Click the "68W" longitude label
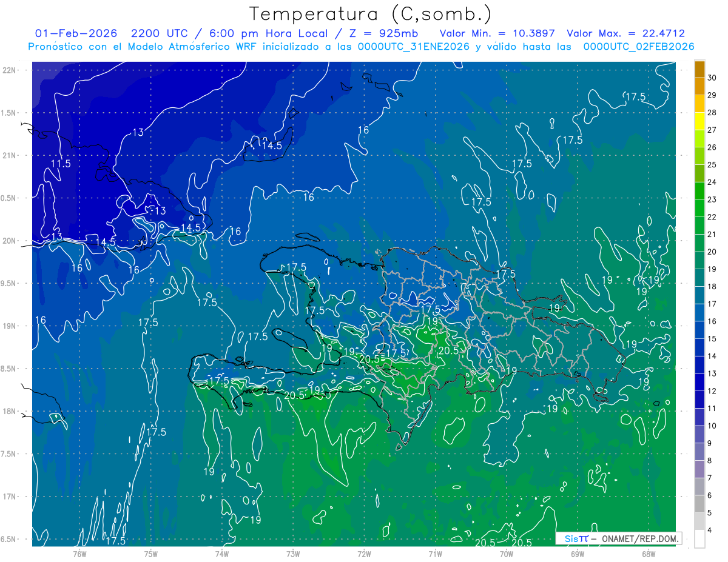This screenshot has height=562, width=728. [649, 554]
